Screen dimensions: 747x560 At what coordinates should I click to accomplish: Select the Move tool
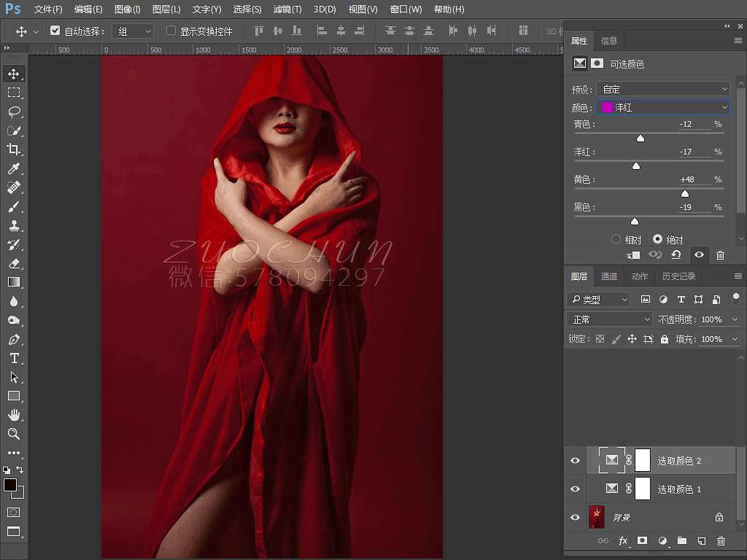point(15,73)
